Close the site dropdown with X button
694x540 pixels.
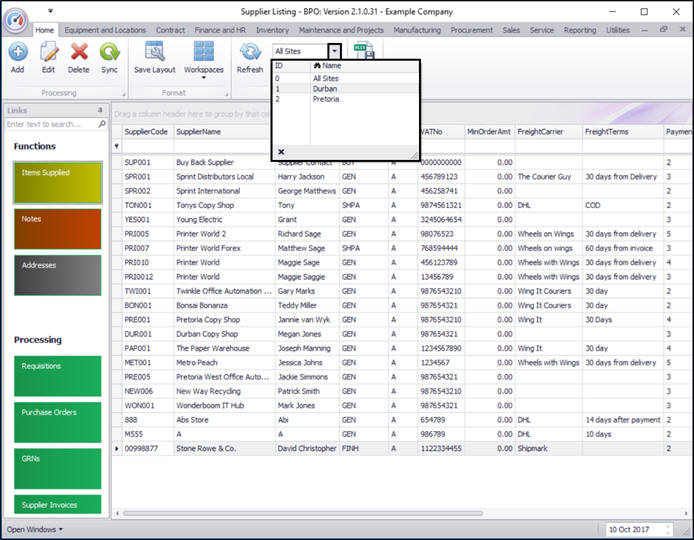tap(281, 151)
